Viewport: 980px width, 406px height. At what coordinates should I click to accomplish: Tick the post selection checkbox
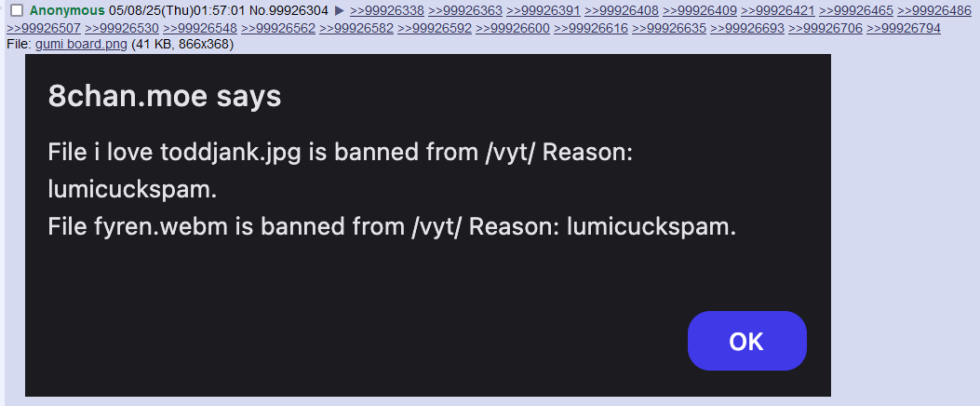click(17, 10)
